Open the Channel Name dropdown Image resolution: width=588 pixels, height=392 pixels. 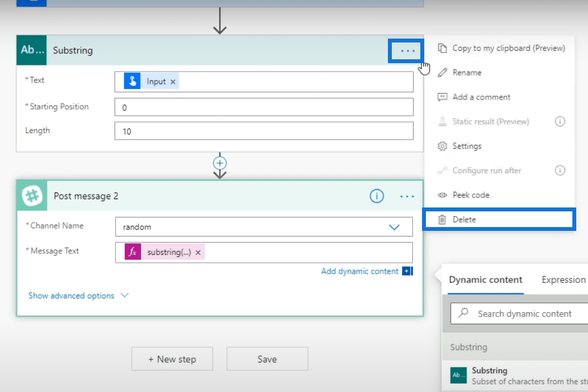[394, 227]
